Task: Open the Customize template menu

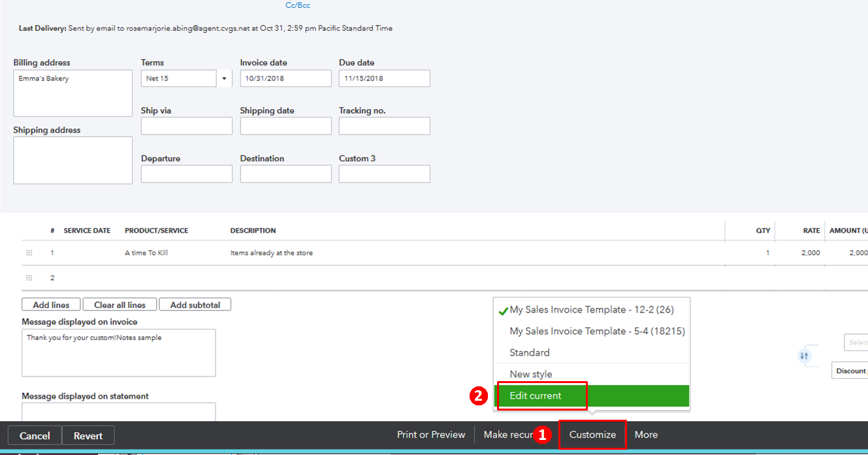Action: (x=592, y=434)
